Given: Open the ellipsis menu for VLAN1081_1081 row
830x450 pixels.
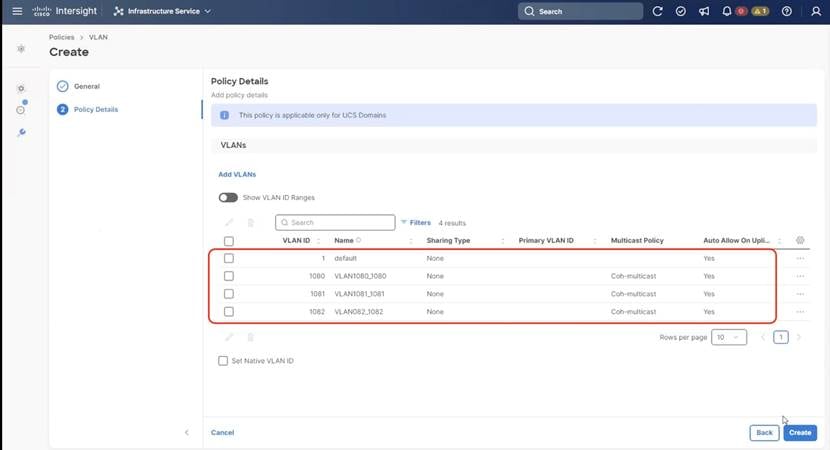Looking at the screenshot, I should tap(800, 294).
